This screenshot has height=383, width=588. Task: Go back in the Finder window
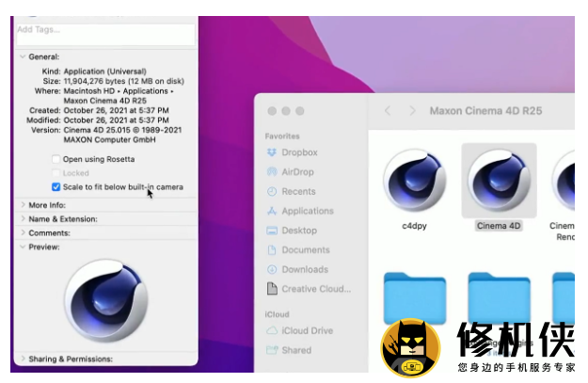click(388, 111)
